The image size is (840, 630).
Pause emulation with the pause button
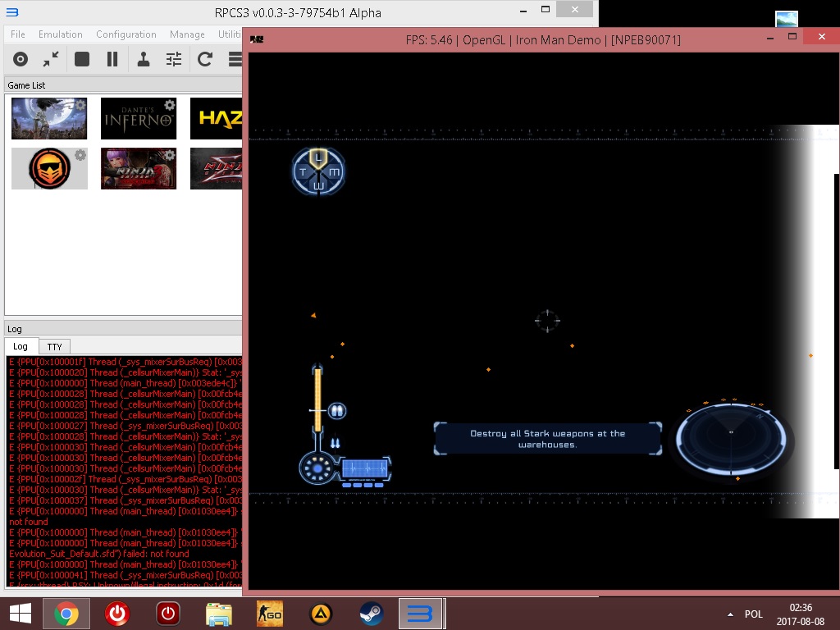pyautogui.click(x=112, y=59)
